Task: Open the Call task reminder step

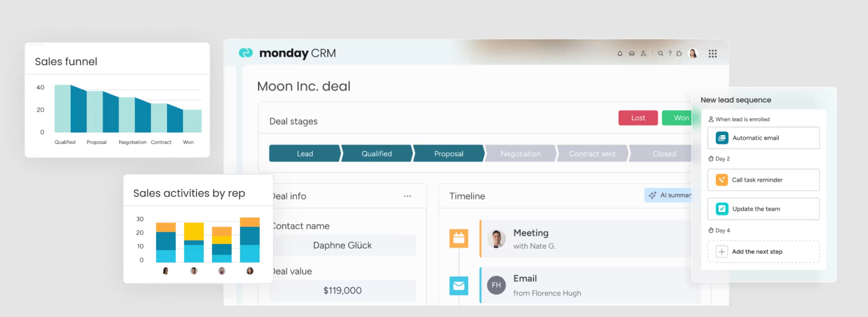Action: (x=764, y=180)
